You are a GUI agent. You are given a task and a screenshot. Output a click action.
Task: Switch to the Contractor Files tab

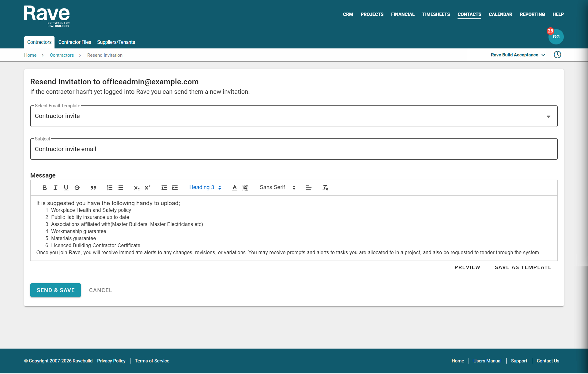click(75, 42)
